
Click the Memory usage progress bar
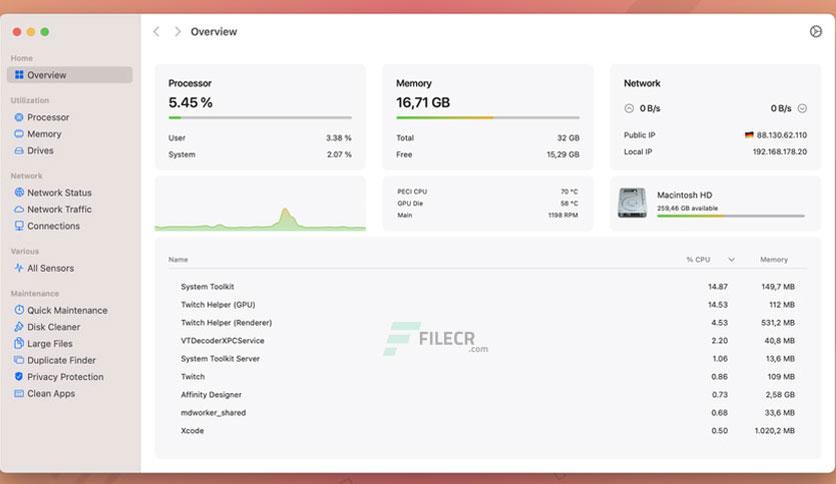tap(488, 118)
